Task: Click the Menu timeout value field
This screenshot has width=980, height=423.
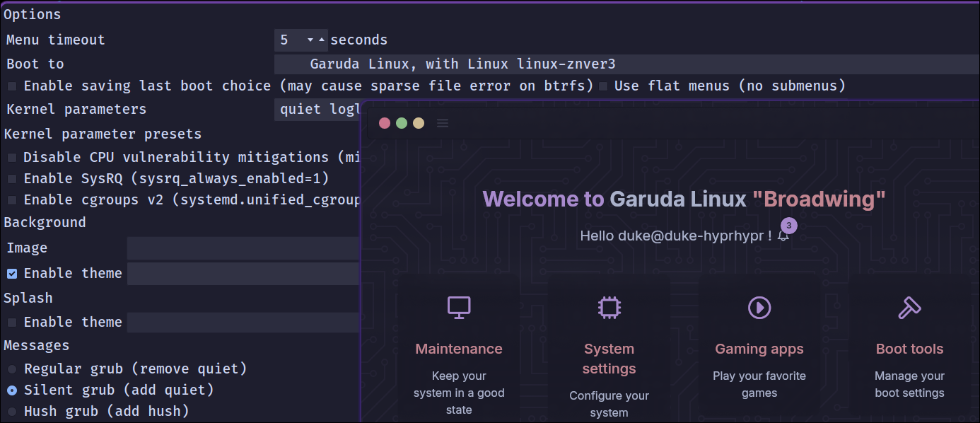Action: point(289,40)
